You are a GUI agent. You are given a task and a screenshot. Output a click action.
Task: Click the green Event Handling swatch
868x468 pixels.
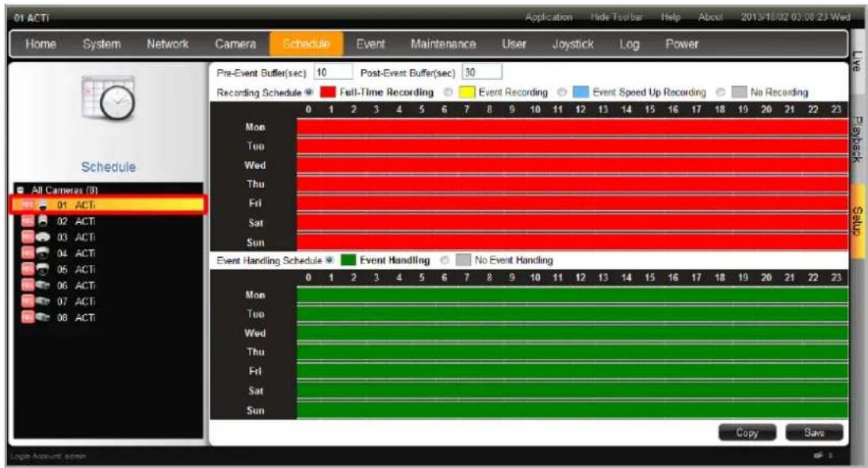pos(348,259)
